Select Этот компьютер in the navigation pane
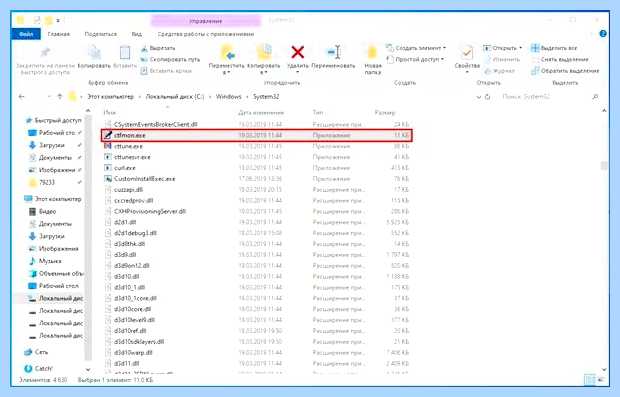620x397 pixels. pos(53,199)
